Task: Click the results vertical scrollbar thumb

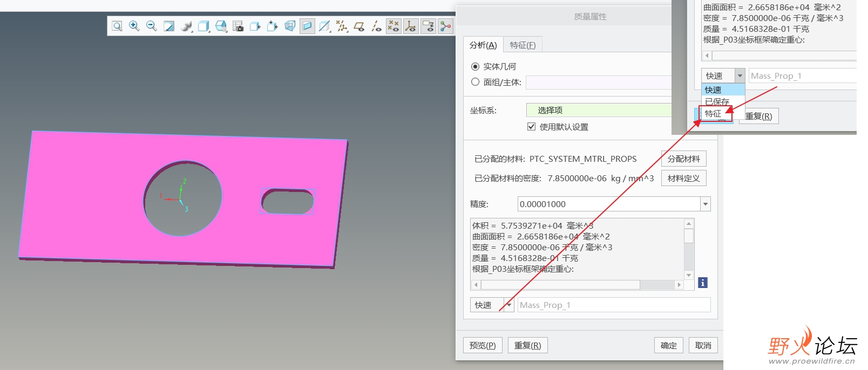Action: pos(689,236)
